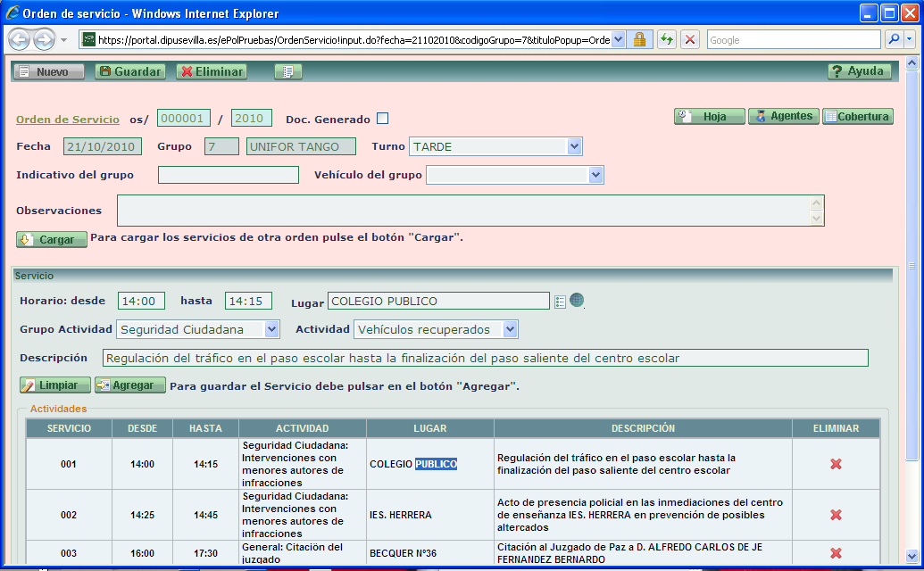Expand the Vehículo del grupo dropdown
Screen dimensions: 924x571
(x=595, y=174)
